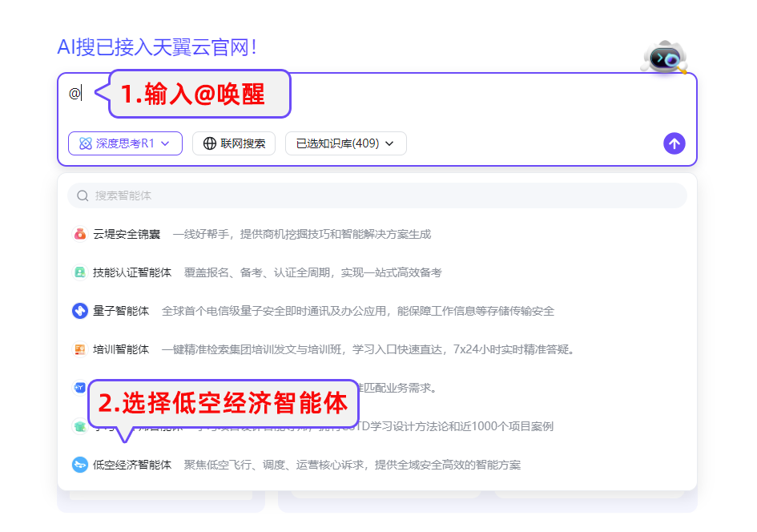Click the atom icon on 深度思考R1
Viewport: 757px width, 532px height.
86,143
